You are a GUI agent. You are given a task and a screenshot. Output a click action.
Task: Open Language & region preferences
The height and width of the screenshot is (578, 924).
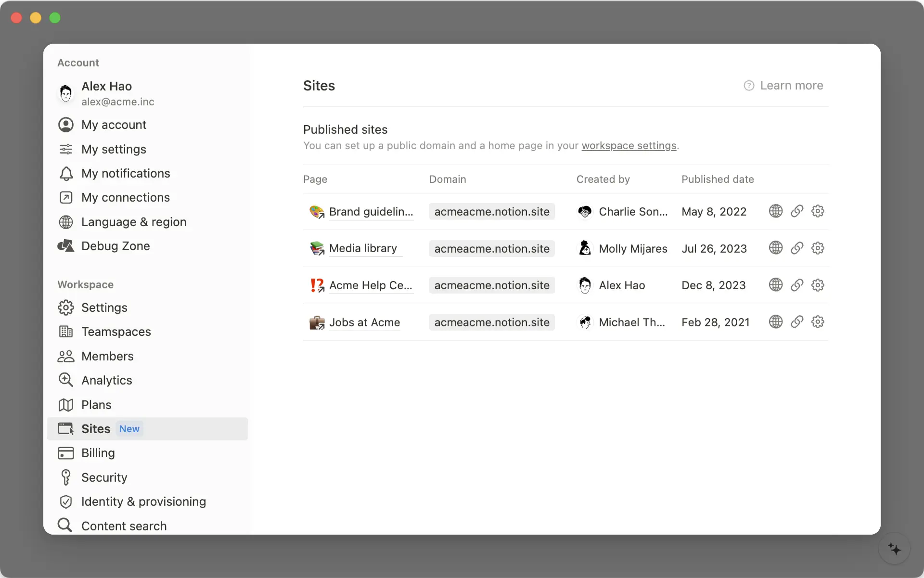[x=134, y=222]
